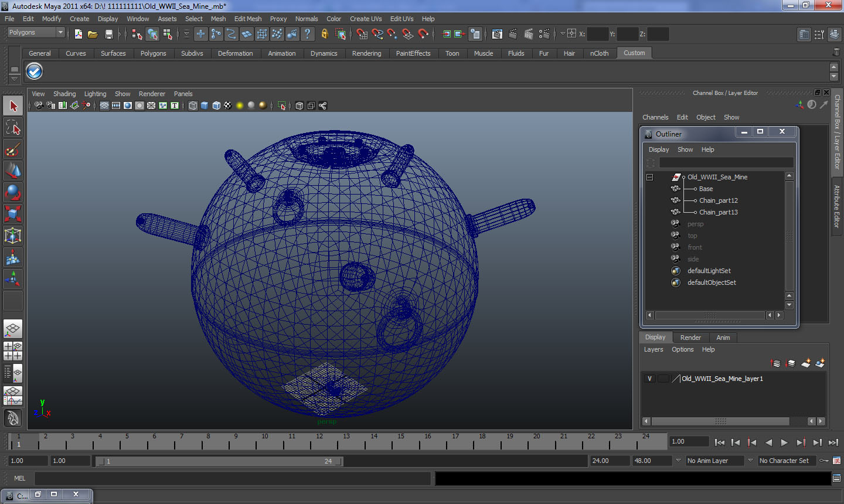Switch to single perspective view layout
Screen dimensions: 844x504
pos(13,329)
